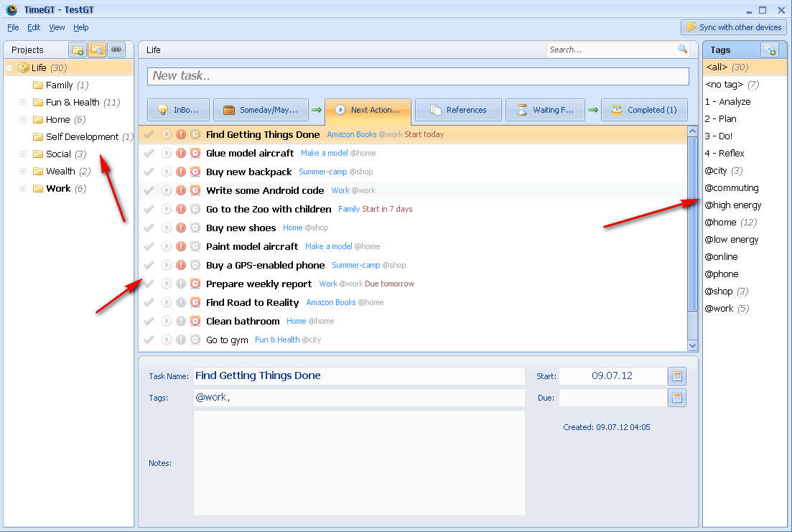Click the New task input field
The image size is (792, 532).
pos(418,75)
